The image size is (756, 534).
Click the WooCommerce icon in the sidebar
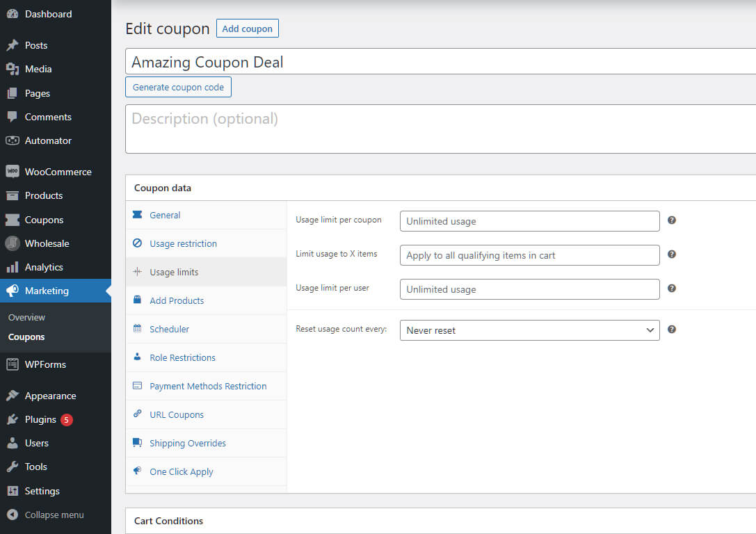(12, 172)
